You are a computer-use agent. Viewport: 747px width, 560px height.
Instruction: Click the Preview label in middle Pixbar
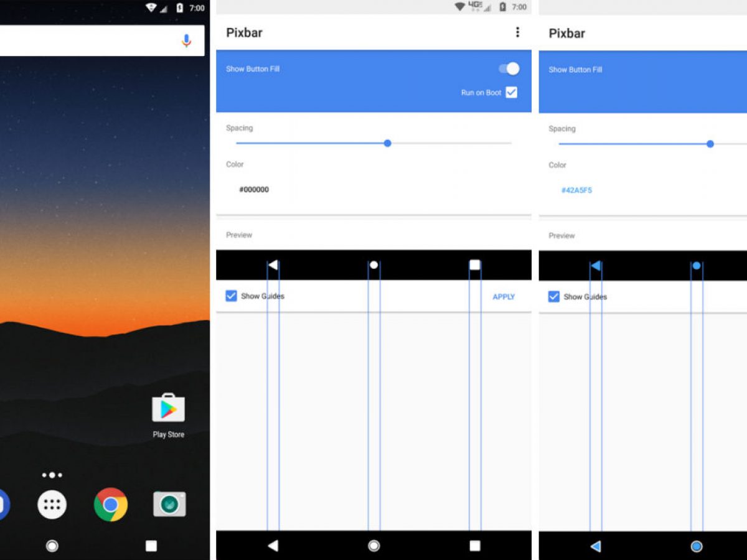point(239,235)
